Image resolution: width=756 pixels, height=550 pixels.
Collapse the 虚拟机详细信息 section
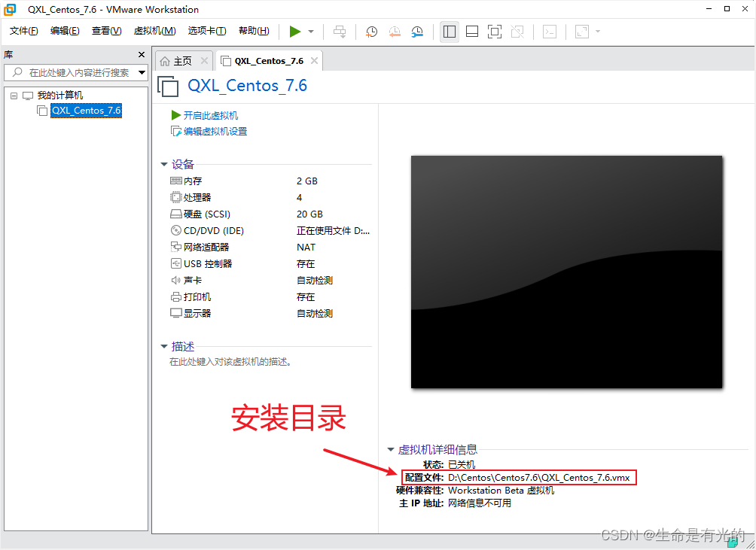[x=391, y=450]
